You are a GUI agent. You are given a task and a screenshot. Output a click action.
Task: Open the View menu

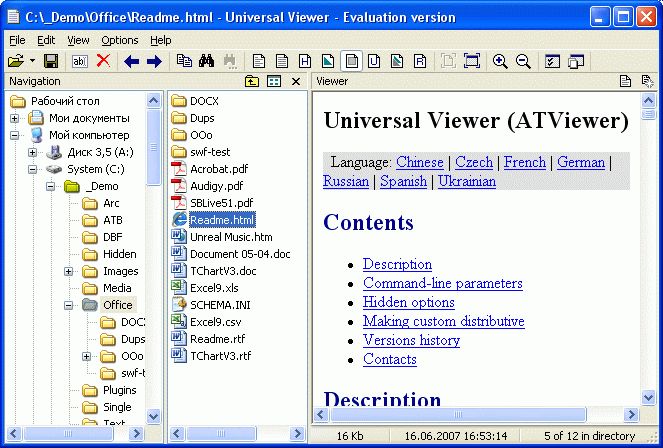tap(78, 40)
